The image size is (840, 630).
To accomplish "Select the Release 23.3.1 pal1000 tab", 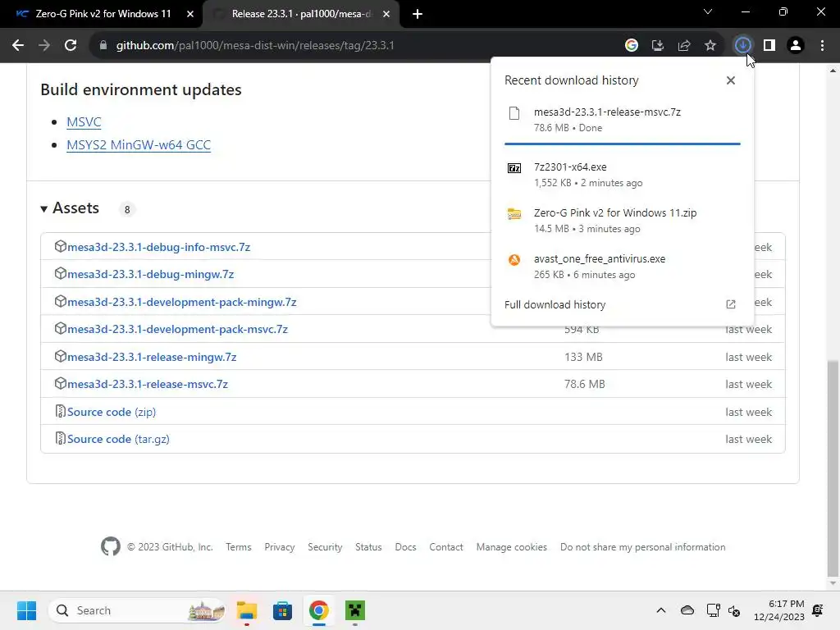I will pos(301,14).
